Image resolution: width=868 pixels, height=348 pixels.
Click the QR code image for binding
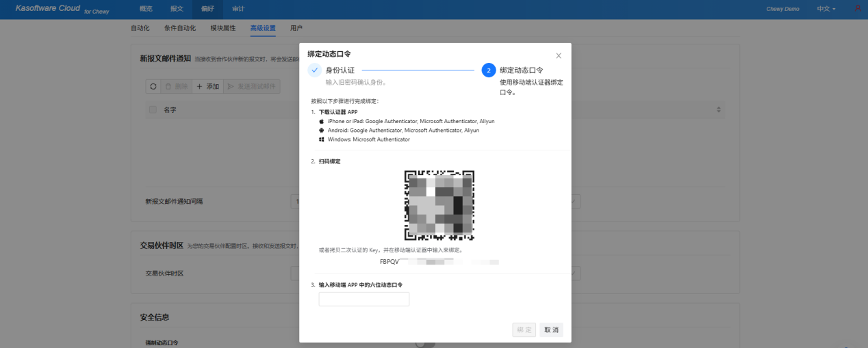coord(439,205)
